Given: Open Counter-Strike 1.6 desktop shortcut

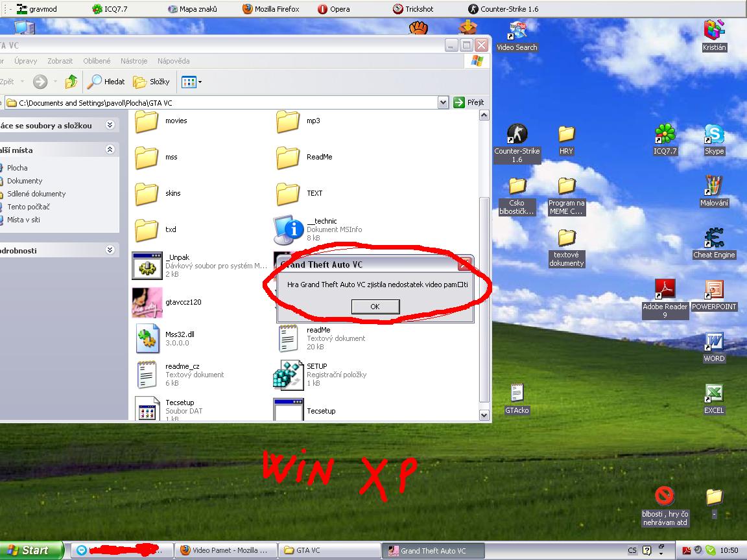Looking at the screenshot, I should pos(517,143).
